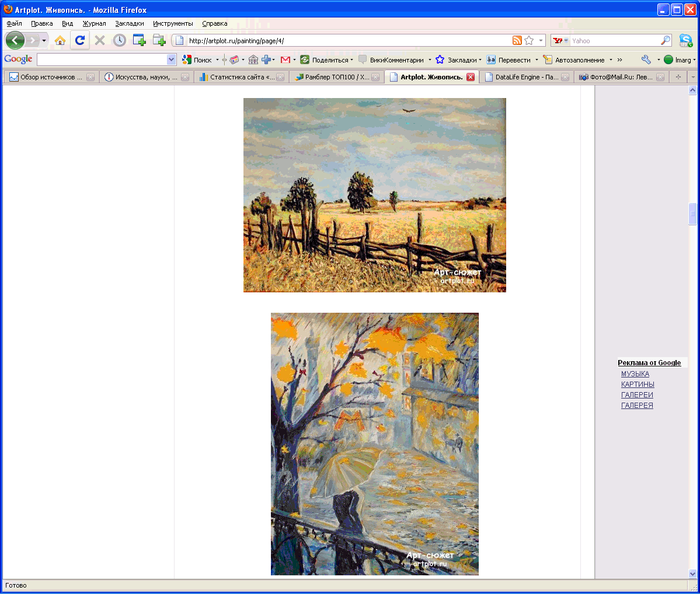Click the stop loading X icon
The image size is (700, 594).
pos(100,41)
